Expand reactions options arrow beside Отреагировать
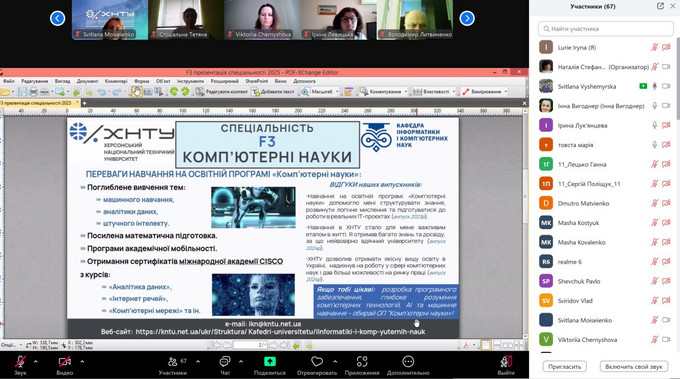Screen dimensions: 680x379 tap(335, 361)
